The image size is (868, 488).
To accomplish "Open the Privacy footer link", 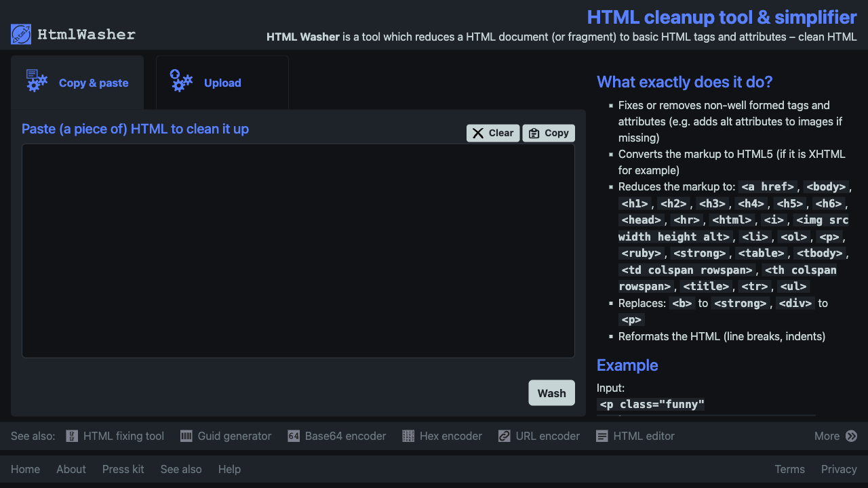I will click(839, 469).
